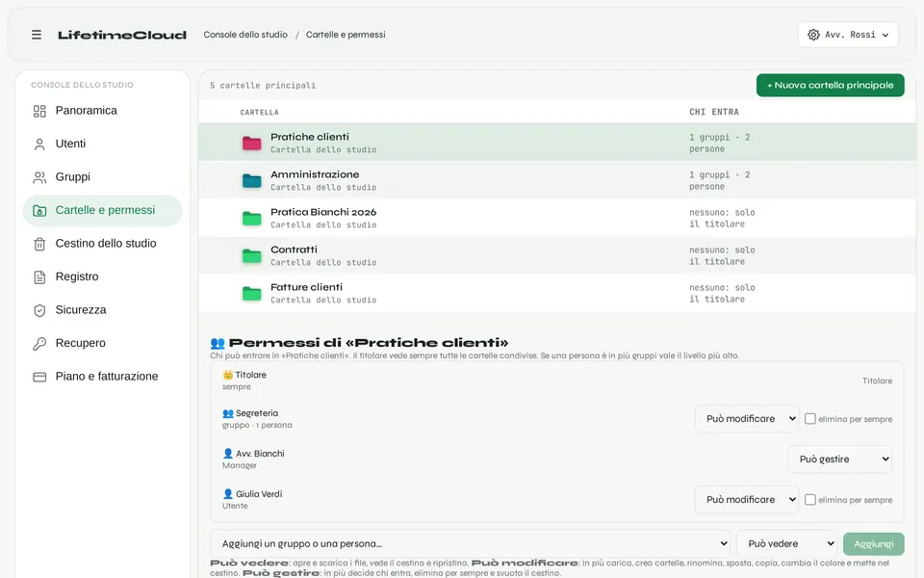
Task: Open Utenti section in the sidebar
Action: pos(103,144)
